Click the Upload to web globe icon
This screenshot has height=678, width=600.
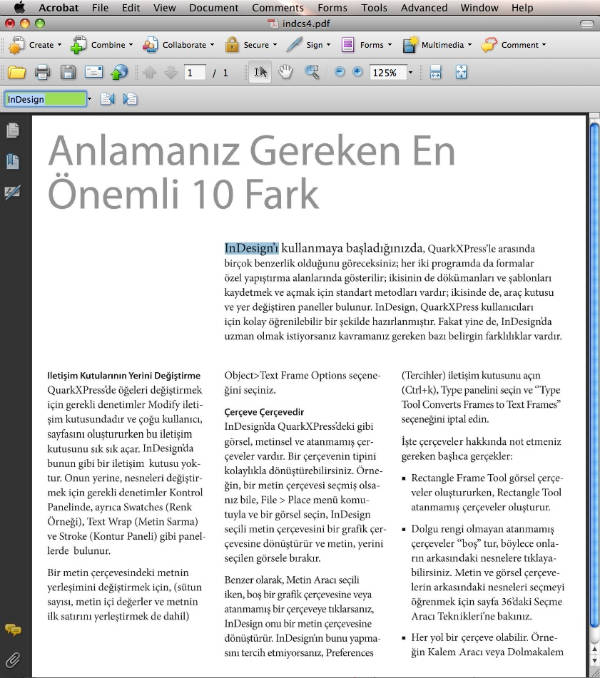click(120, 72)
